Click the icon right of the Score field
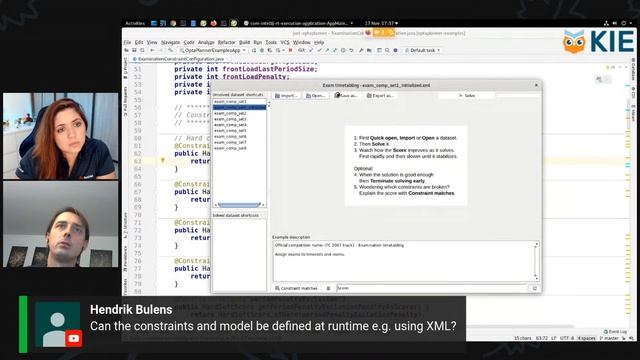Viewport: 640px width, 360px height. tap(534, 289)
